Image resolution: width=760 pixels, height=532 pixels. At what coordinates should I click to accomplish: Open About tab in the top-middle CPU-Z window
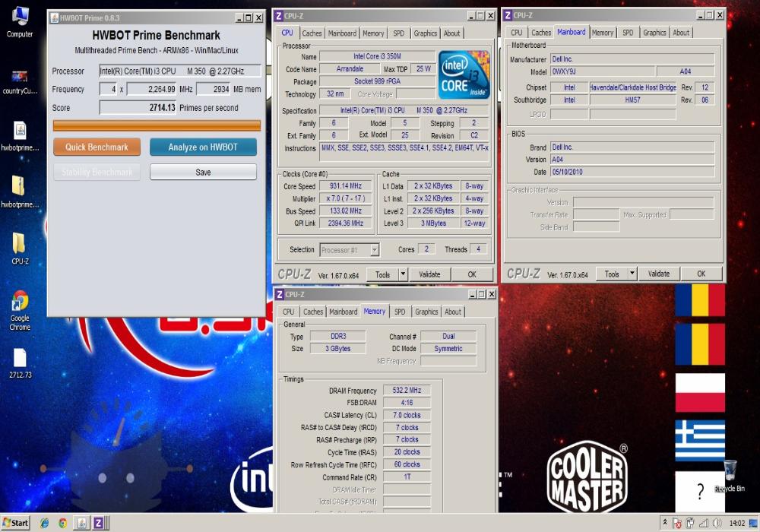pos(451,33)
